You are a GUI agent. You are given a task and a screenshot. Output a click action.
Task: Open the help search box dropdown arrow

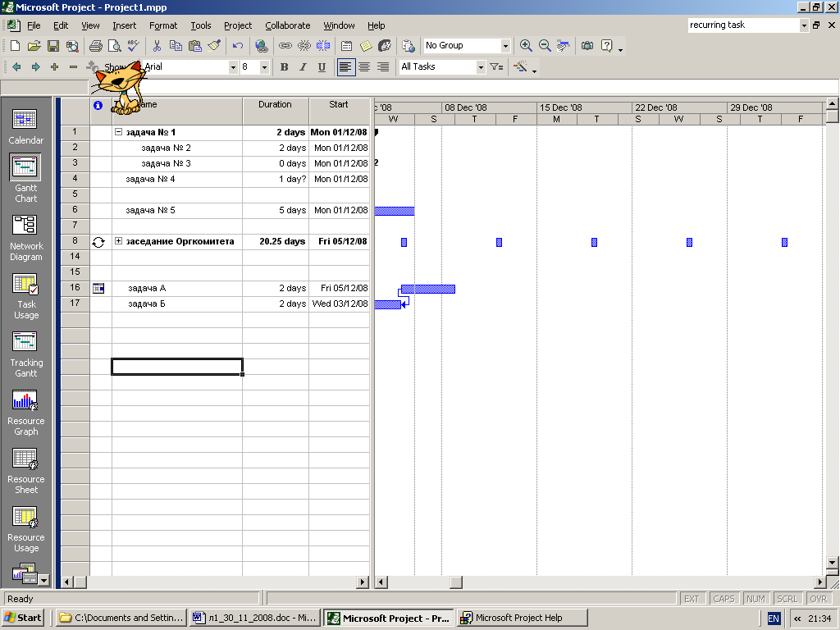pyautogui.click(x=804, y=25)
